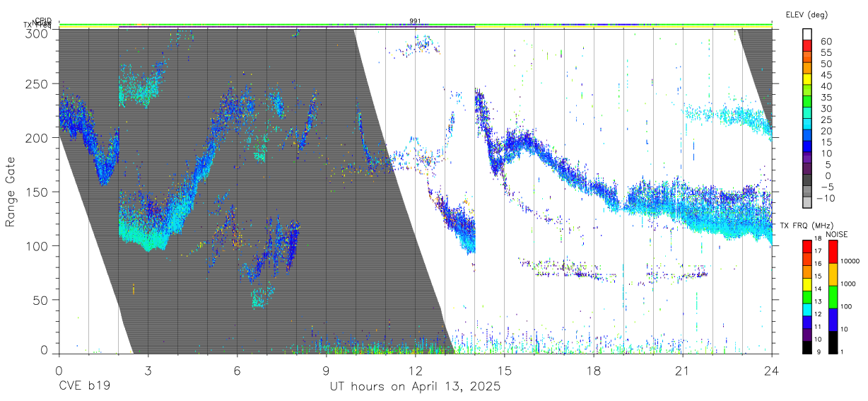Screen dimensions: 868x401
Task: Select TX FRQ cyan segment between 12 and 13
Action: point(807,309)
